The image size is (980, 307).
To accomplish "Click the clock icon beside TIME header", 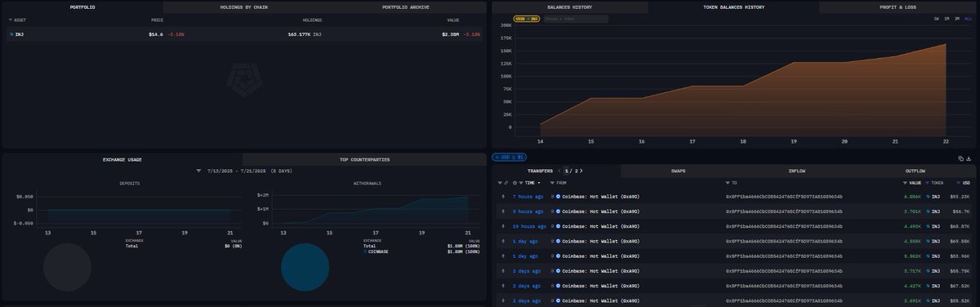I will tap(514, 183).
